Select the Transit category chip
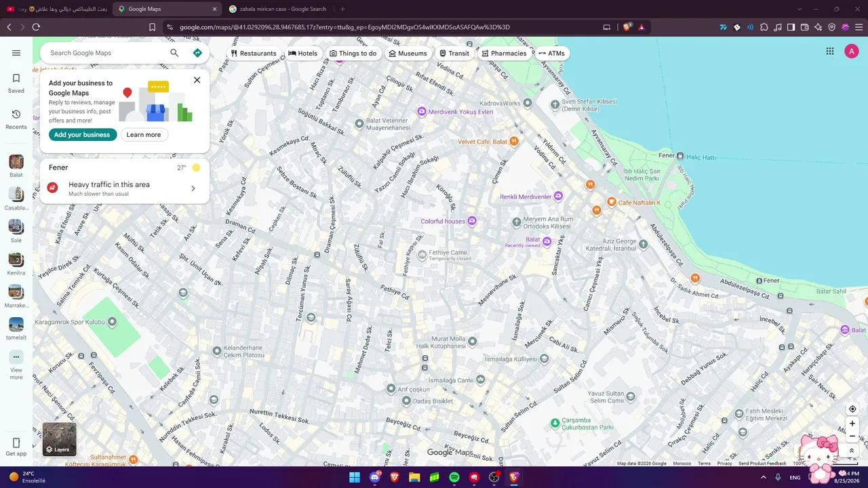The width and height of the screenshot is (868, 488). click(454, 54)
